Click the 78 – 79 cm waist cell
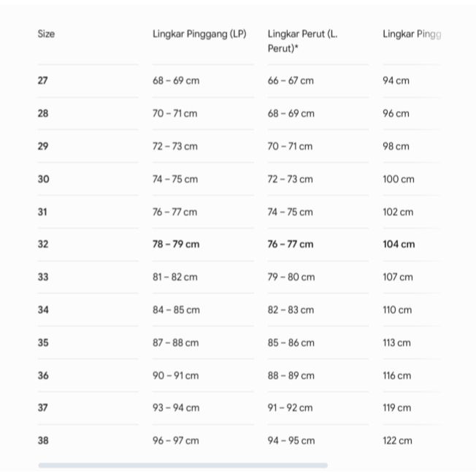The height and width of the screenshot is (476, 476). (176, 244)
